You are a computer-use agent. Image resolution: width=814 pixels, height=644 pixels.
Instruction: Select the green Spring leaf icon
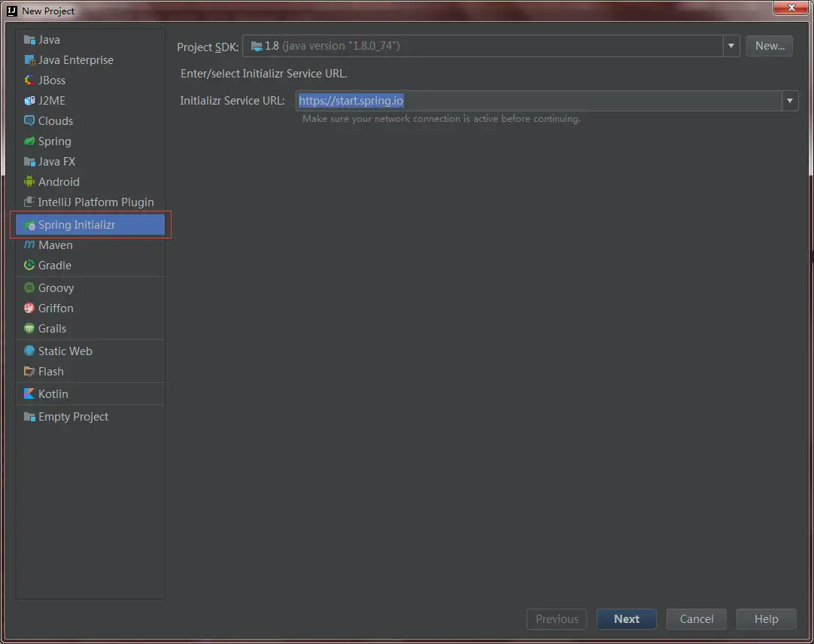29,141
